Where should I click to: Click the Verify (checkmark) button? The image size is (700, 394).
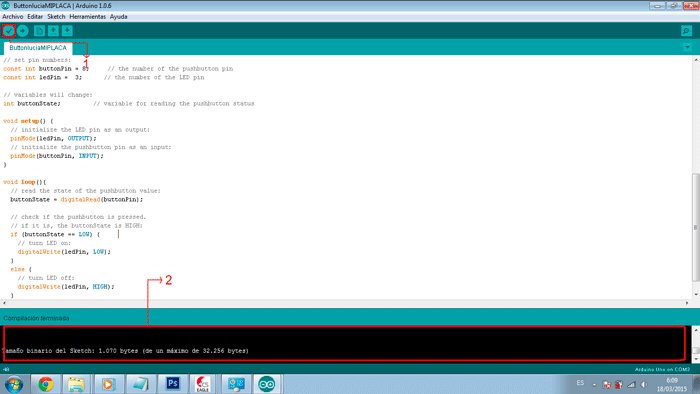point(8,31)
